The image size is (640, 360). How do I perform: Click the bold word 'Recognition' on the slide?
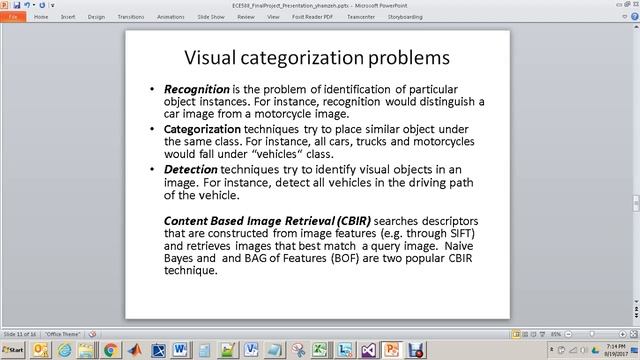tap(197, 89)
